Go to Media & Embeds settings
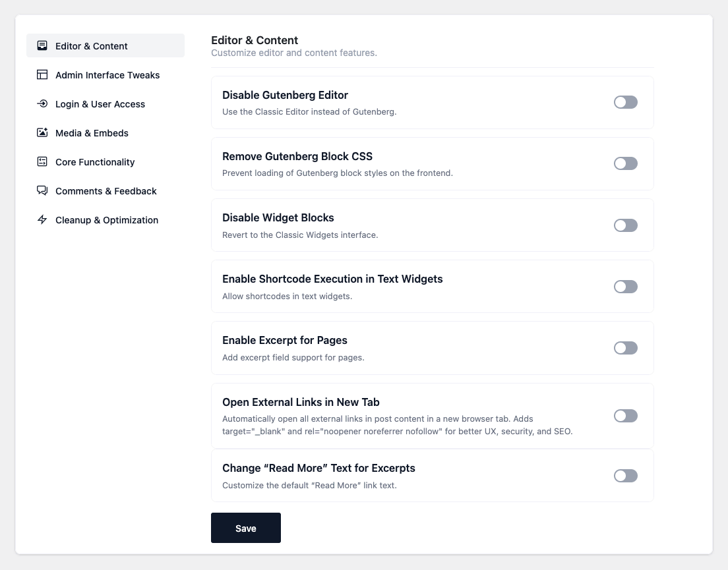Image resolution: width=728 pixels, height=570 pixels. pyautogui.click(x=92, y=133)
